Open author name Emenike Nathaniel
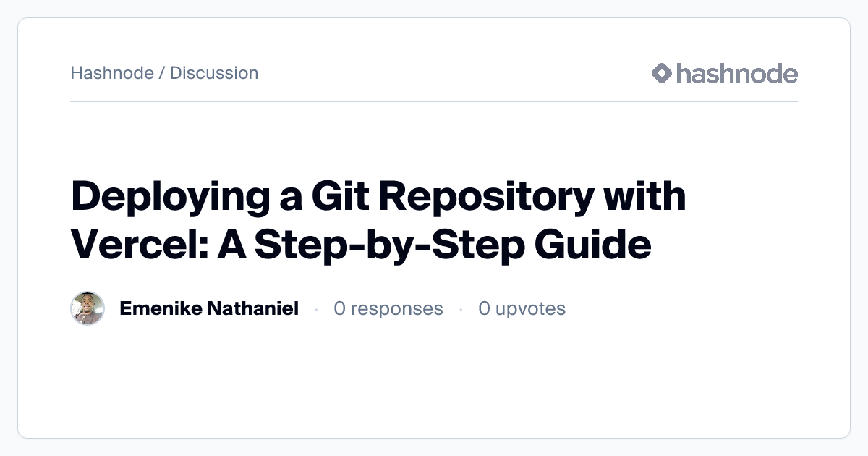 tap(208, 309)
